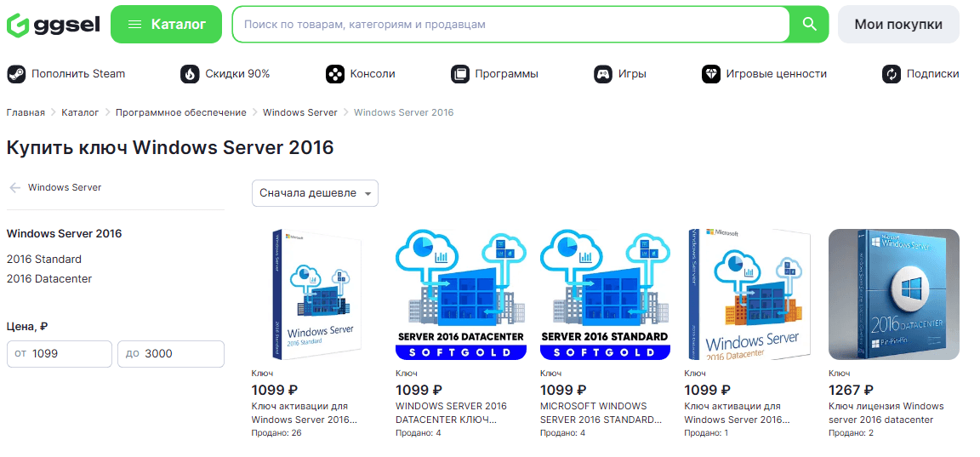Open Ключ лицензия Windows server 2016 datacenter
This screenshot has width=980, height=457.
pyautogui.click(x=886, y=414)
